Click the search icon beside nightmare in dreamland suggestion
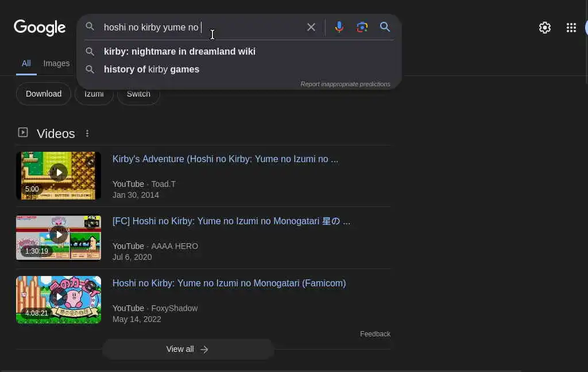 90,51
